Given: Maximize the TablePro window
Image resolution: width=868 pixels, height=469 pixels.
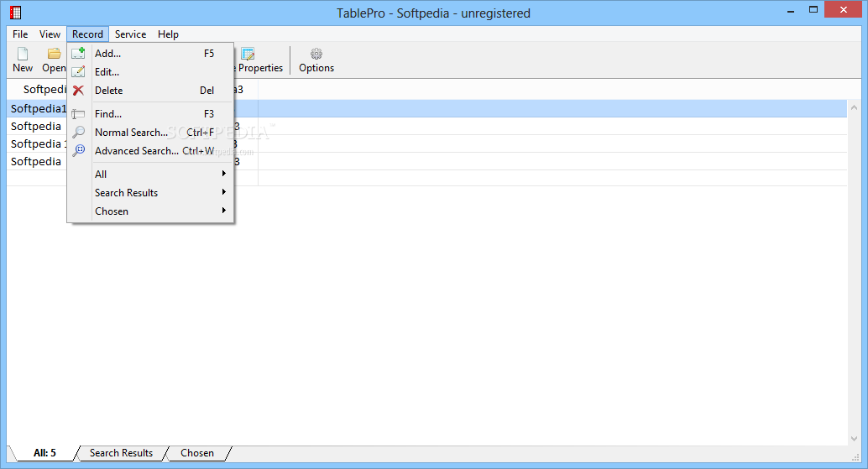Looking at the screenshot, I should click(x=813, y=9).
